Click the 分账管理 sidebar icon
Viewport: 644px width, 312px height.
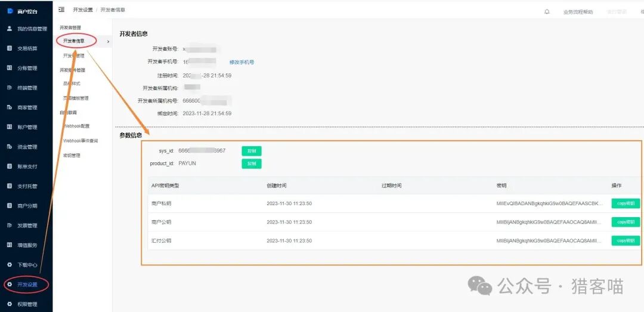coord(10,68)
